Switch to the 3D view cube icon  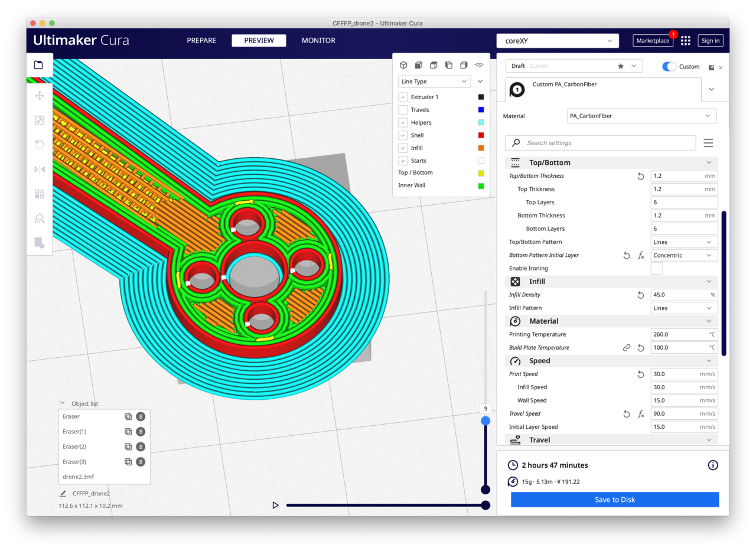click(x=403, y=65)
